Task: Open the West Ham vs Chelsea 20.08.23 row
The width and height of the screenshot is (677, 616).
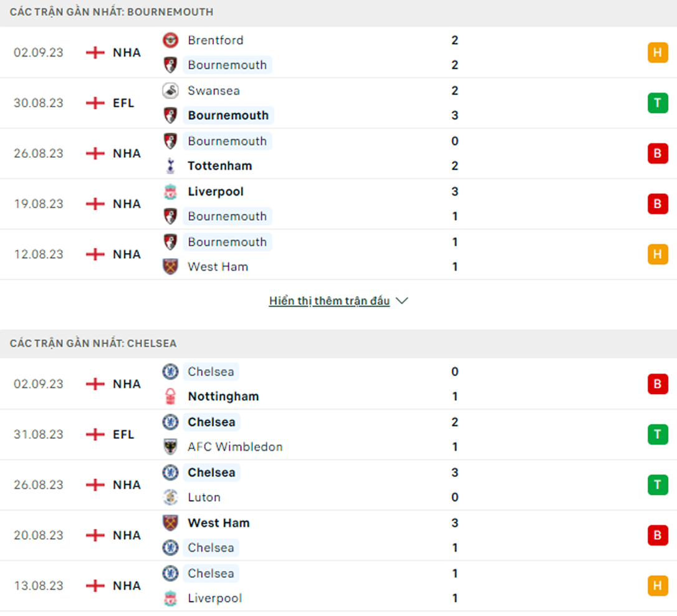Action: coord(338,536)
